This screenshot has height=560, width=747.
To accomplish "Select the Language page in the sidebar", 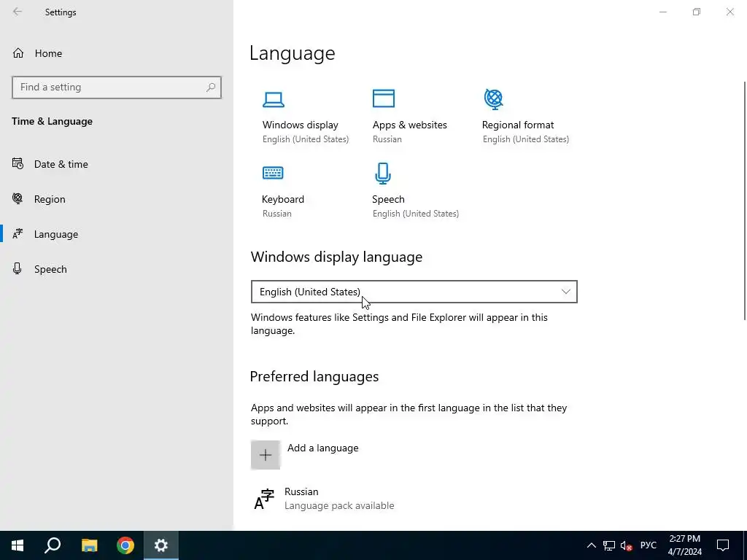I will click(55, 234).
